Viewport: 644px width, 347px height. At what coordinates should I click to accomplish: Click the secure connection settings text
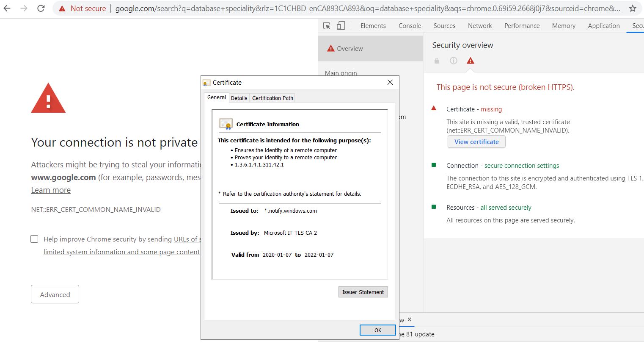point(522,165)
